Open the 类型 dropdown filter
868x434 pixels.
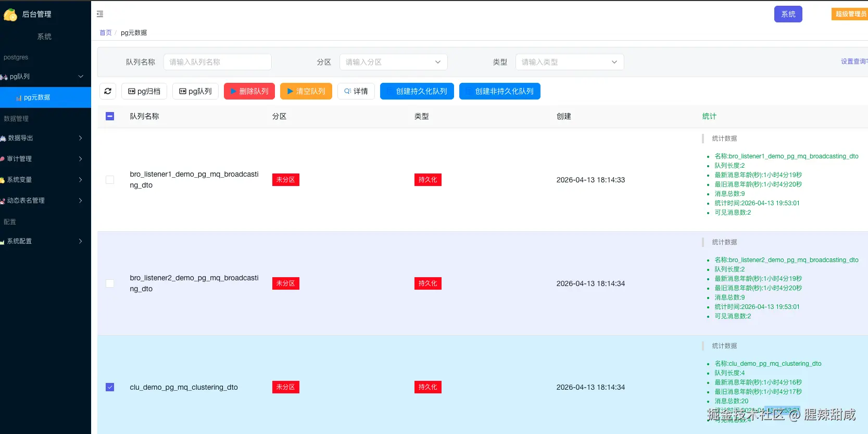[x=569, y=62]
